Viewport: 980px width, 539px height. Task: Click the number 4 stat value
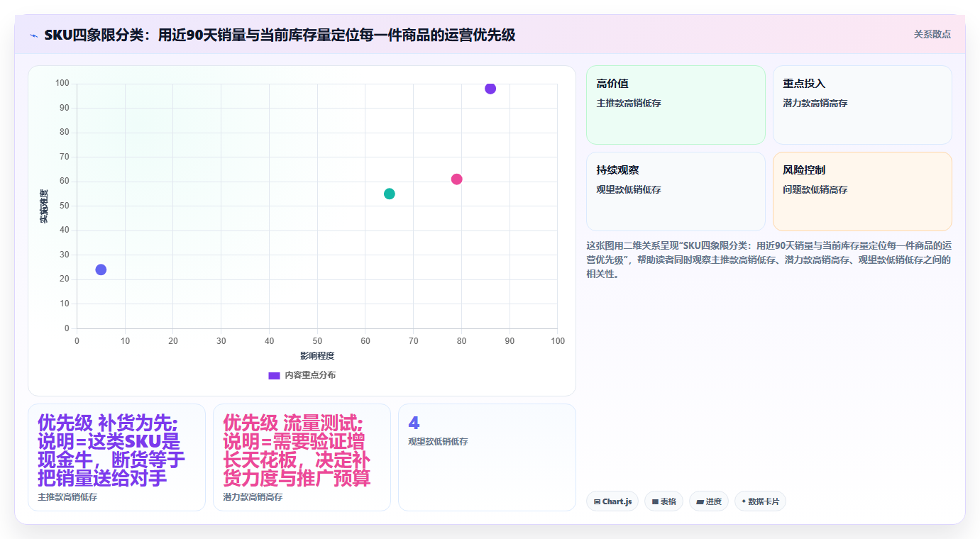coord(414,423)
